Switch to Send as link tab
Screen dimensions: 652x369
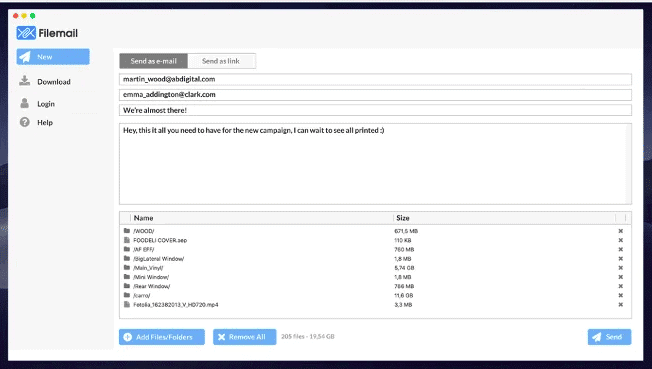(221, 61)
